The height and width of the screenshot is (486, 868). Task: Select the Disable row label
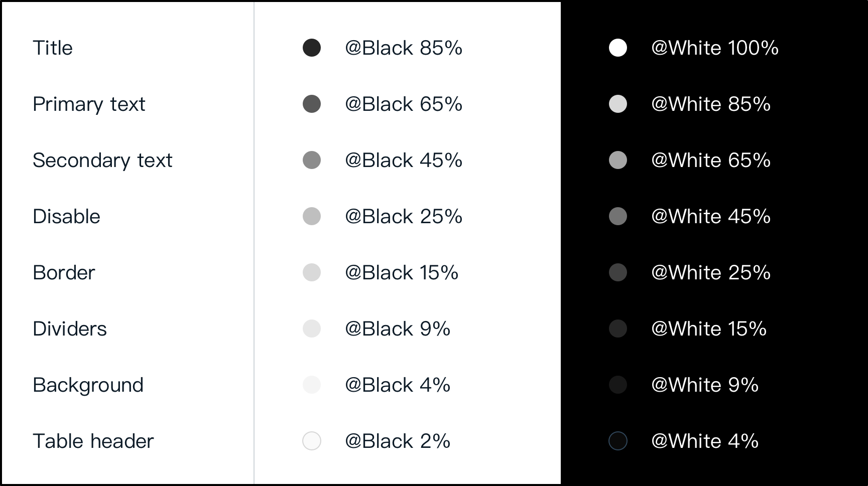tap(66, 217)
